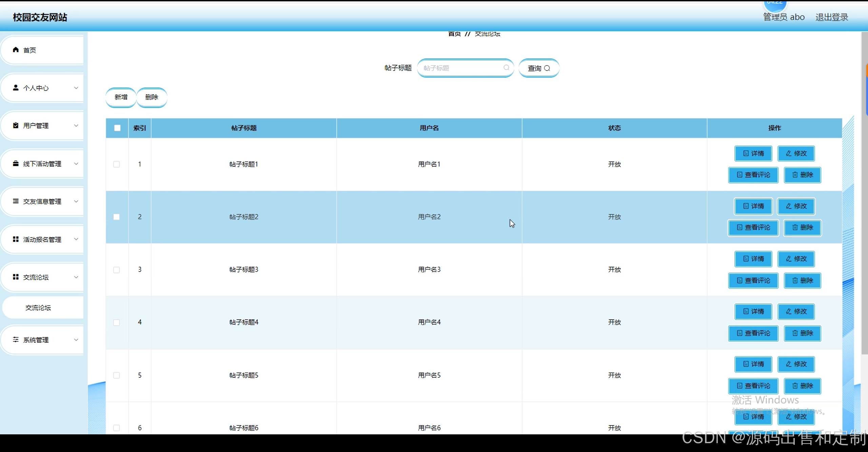Viewport: 868px width, 452px height.
Task: Click the 新增 button
Action: pyautogui.click(x=121, y=97)
